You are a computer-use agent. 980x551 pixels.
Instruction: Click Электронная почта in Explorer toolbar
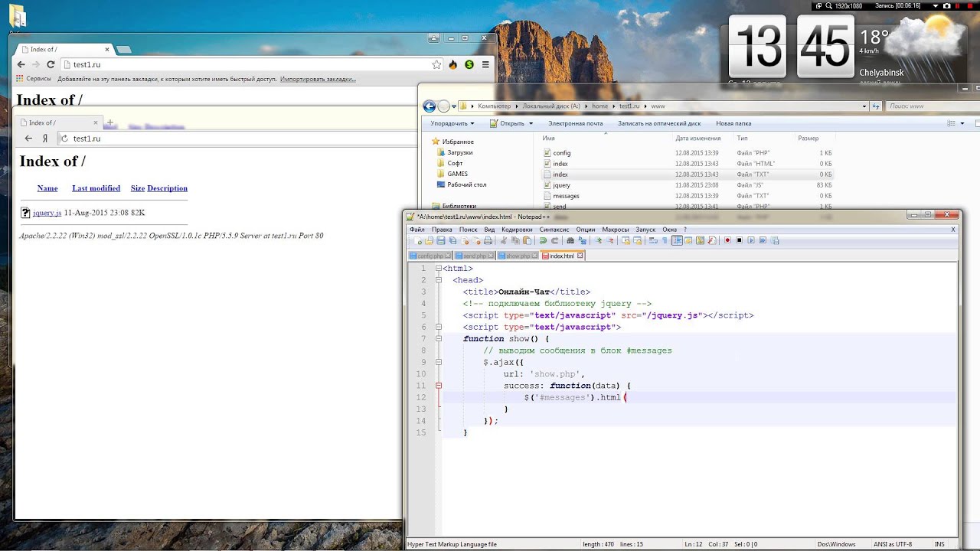[575, 123]
